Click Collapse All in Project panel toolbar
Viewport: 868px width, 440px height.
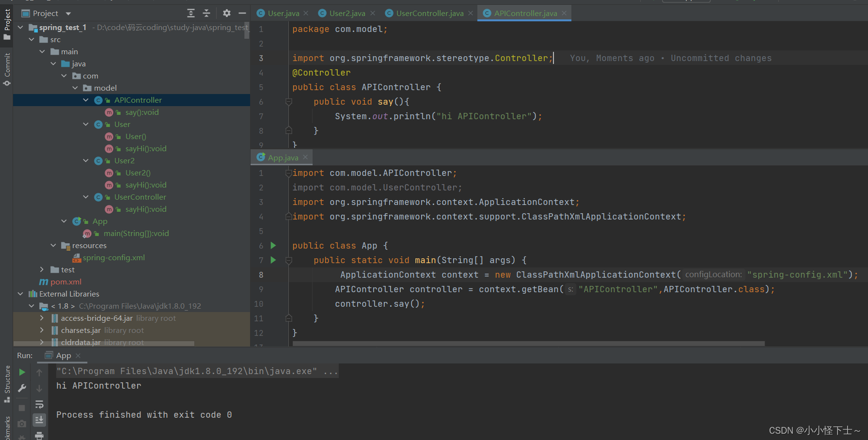[206, 13]
